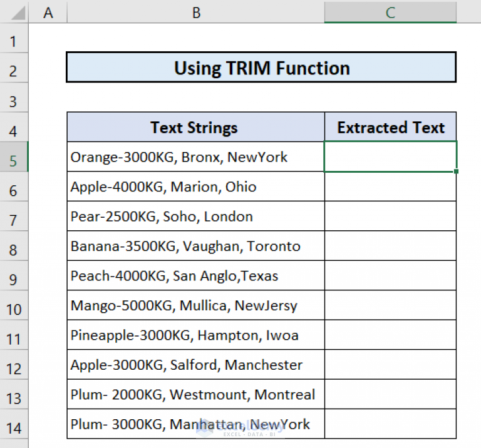The height and width of the screenshot is (448, 481).
Task: Select cell 'Plum- 2000KG, Westmount, Montreal'
Action: [x=195, y=395]
